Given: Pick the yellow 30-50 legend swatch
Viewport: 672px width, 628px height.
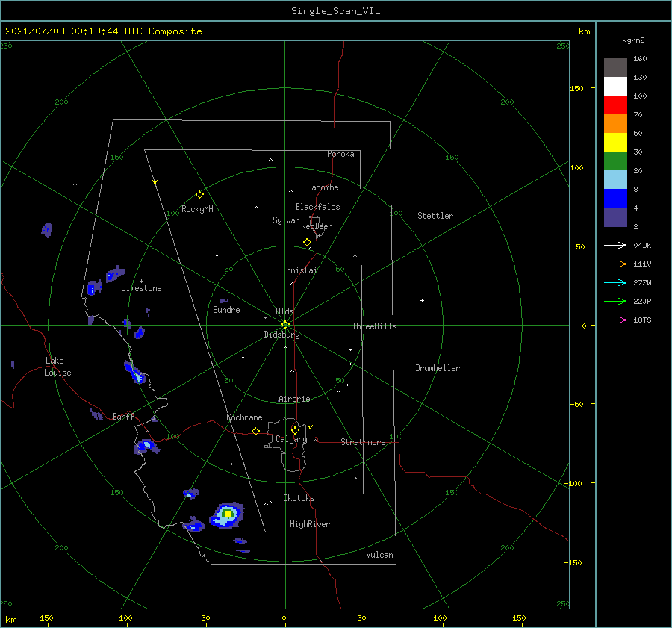Looking at the screenshot, I should point(615,143).
